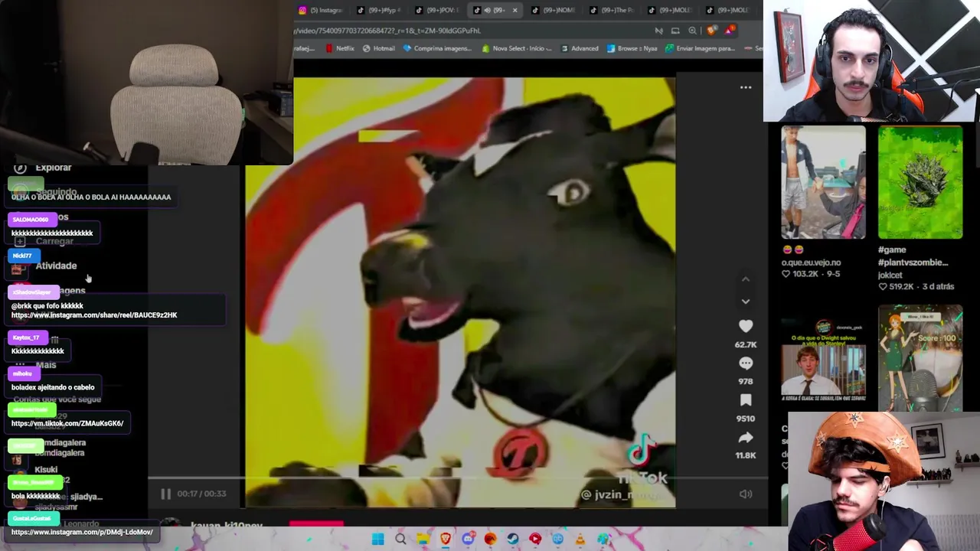Close the active playing TikTok tab
The image size is (980, 551).
point(514,10)
